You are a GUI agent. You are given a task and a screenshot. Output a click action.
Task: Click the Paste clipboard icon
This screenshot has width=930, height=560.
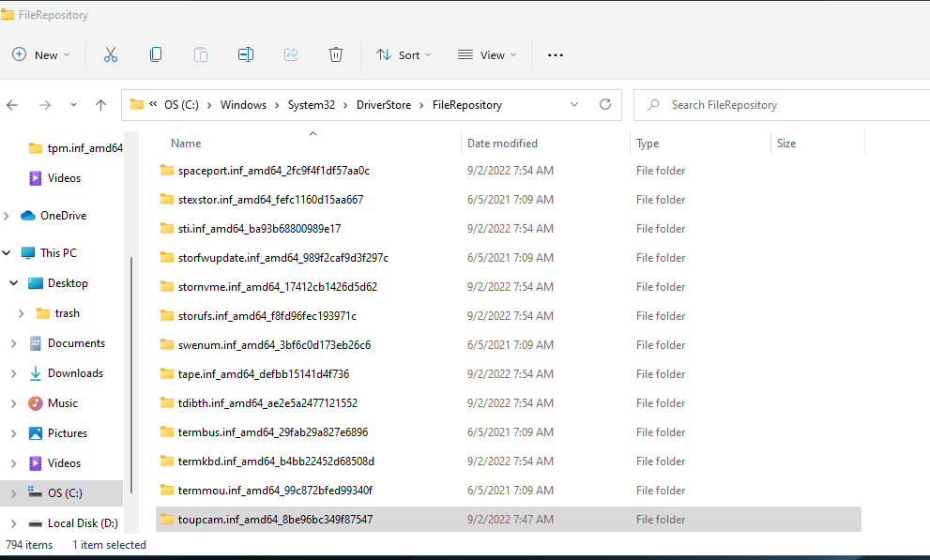coord(201,54)
